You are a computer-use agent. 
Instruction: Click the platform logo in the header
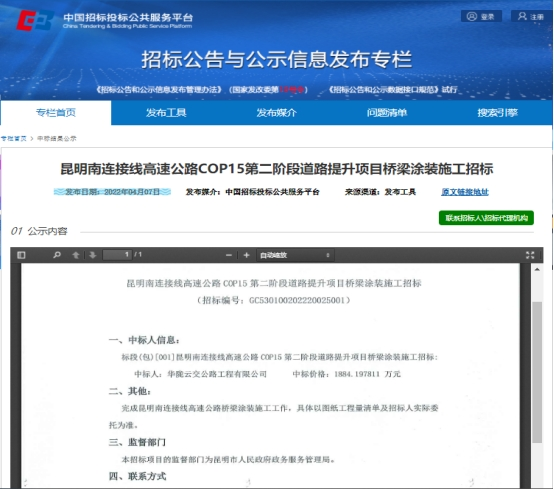35,20
